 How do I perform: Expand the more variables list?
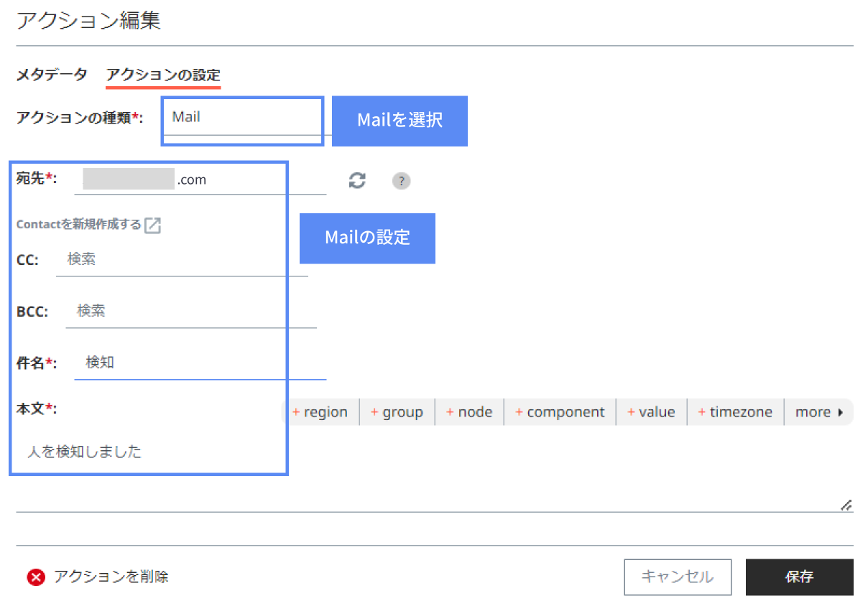point(818,411)
